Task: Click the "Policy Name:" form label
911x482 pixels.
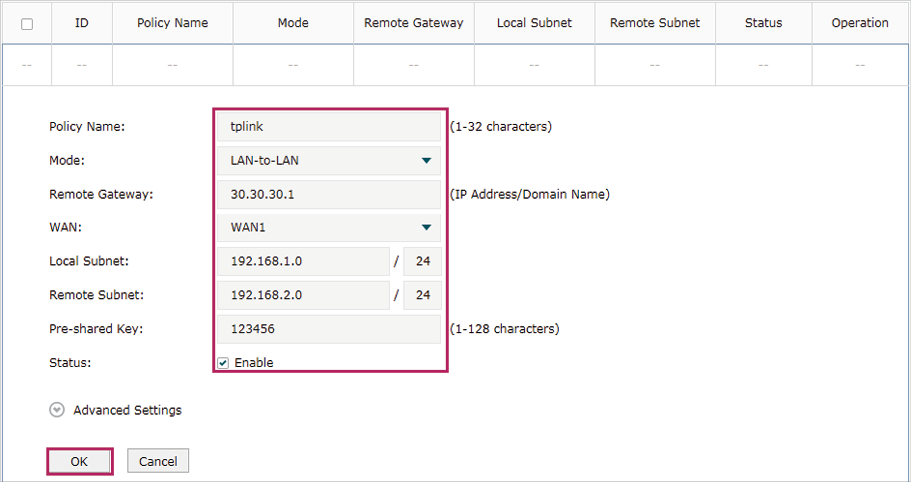Action: (87, 127)
